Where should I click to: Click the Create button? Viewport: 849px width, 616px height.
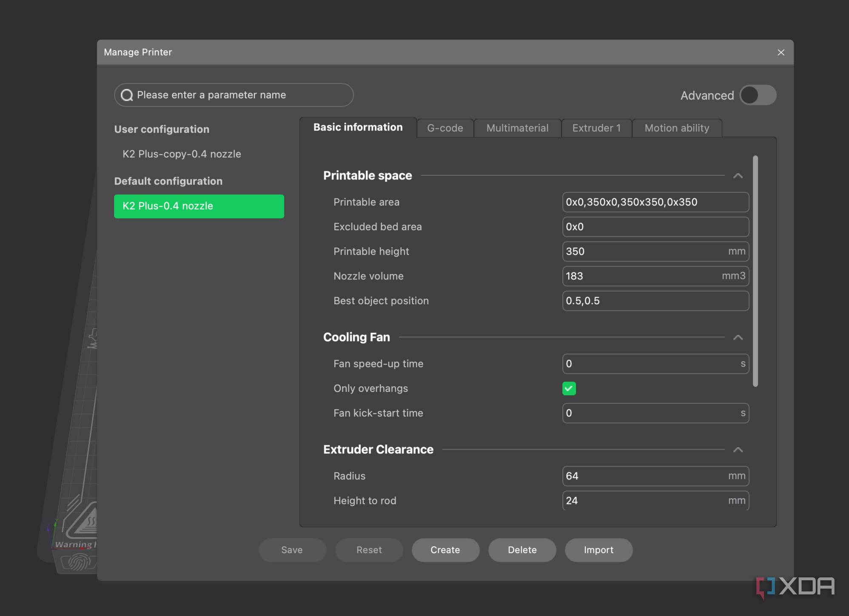click(x=445, y=550)
